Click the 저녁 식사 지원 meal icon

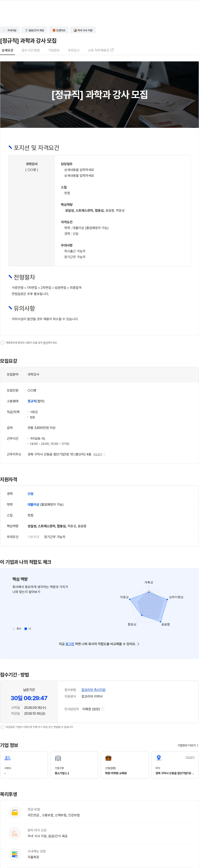(75, 30)
